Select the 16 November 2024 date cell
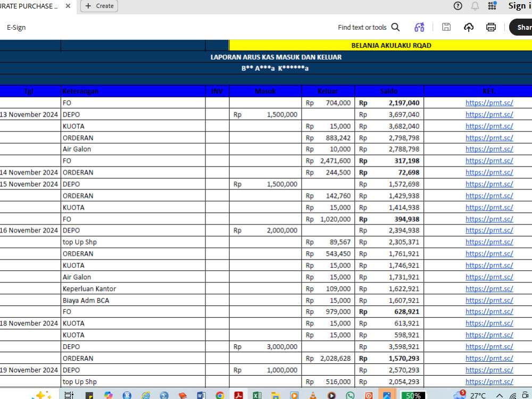The height and width of the screenshot is (399, 532). (x=30, y=230)
